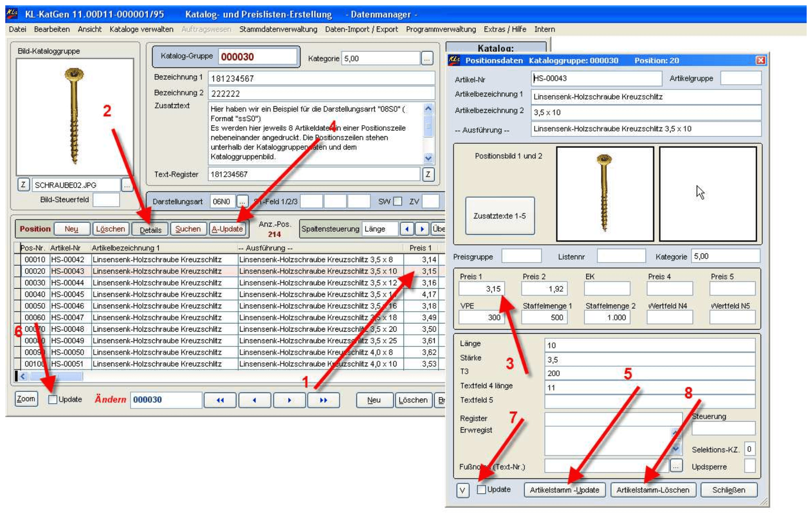Click the Artikel-Nr field HS-00043
The width and height of the screenshot is (812, 525).
coord(596,78)
